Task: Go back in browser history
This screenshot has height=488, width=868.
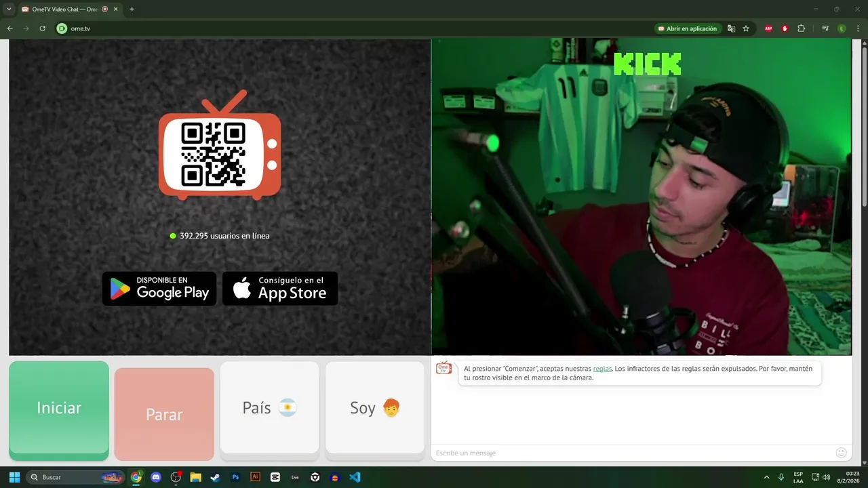Action: (9, 28)
